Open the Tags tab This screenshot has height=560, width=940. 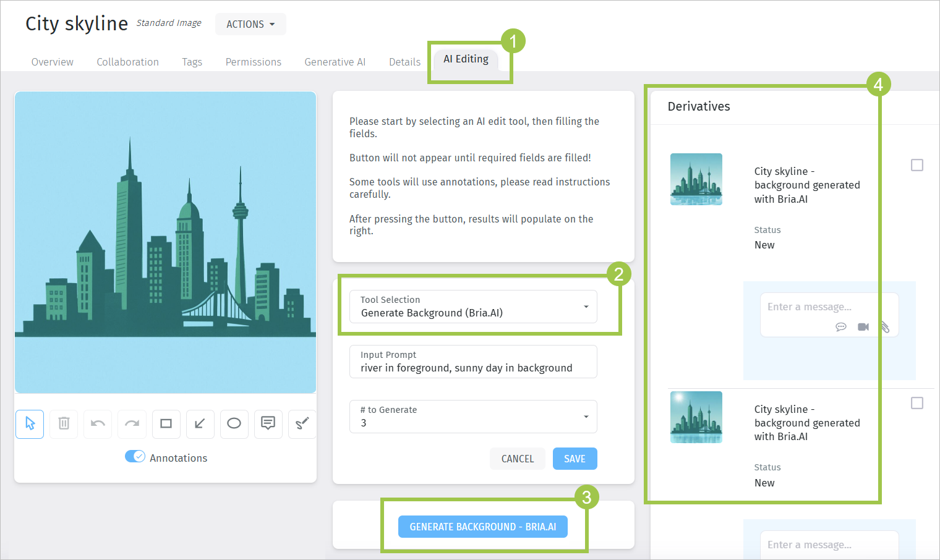[192, 62]
